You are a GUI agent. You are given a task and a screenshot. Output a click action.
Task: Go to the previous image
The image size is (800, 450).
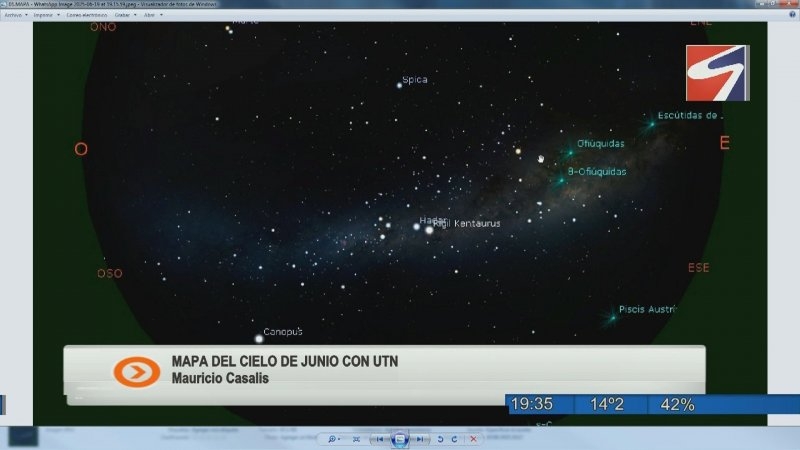(x=381, y=439)
